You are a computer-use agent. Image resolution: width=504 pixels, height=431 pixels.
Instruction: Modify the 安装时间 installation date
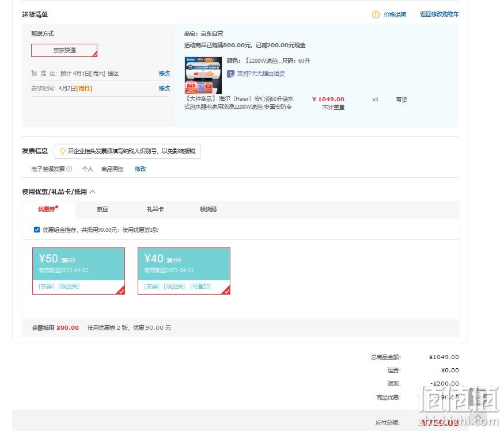click(164, 88)
